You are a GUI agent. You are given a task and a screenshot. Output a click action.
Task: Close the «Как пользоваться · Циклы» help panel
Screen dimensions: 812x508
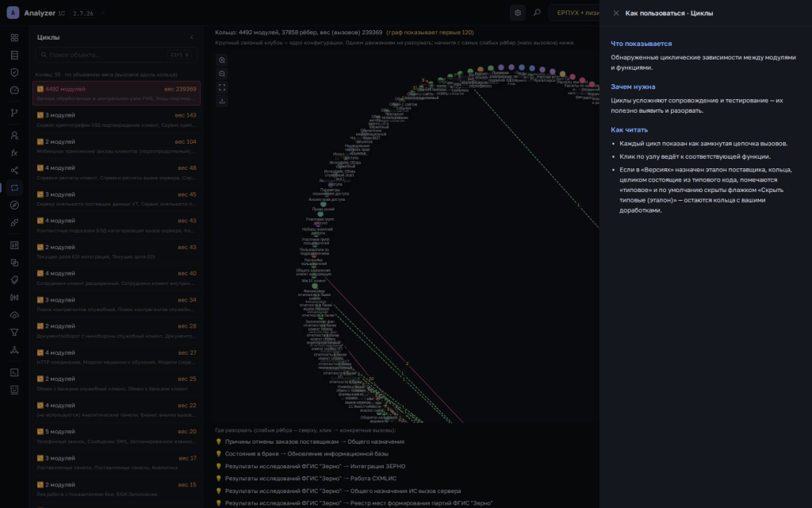tap(616, 13)
